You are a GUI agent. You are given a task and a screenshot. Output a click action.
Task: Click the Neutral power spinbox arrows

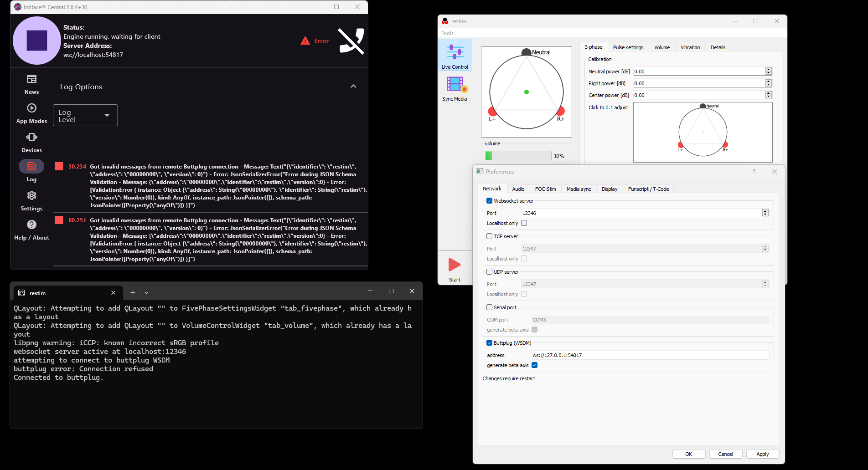769,72
